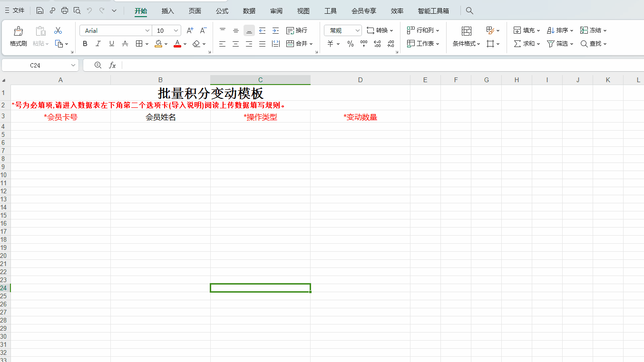Toggle italic formatting
Viewport: 644px width, 362px height.
[x=98, y=43]
